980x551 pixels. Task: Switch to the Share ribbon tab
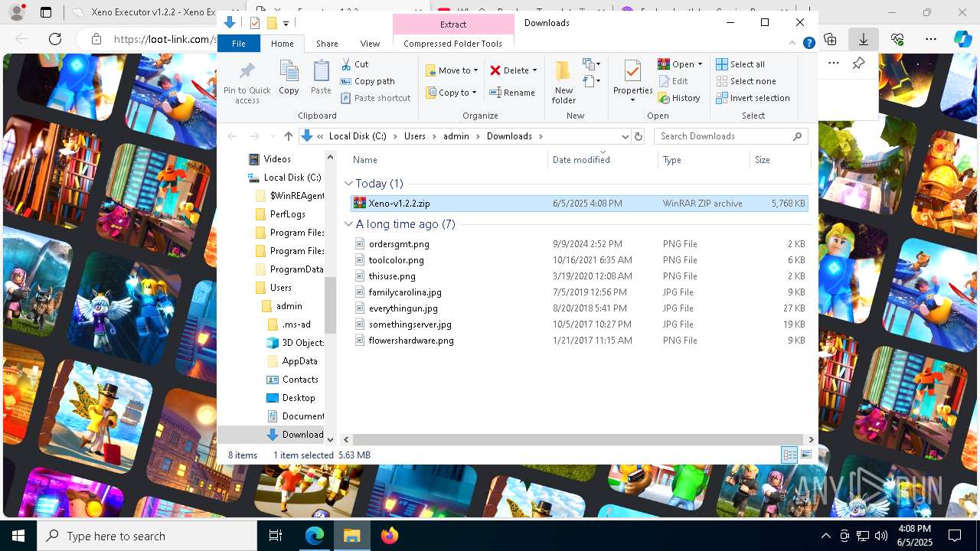pos(327,44)
